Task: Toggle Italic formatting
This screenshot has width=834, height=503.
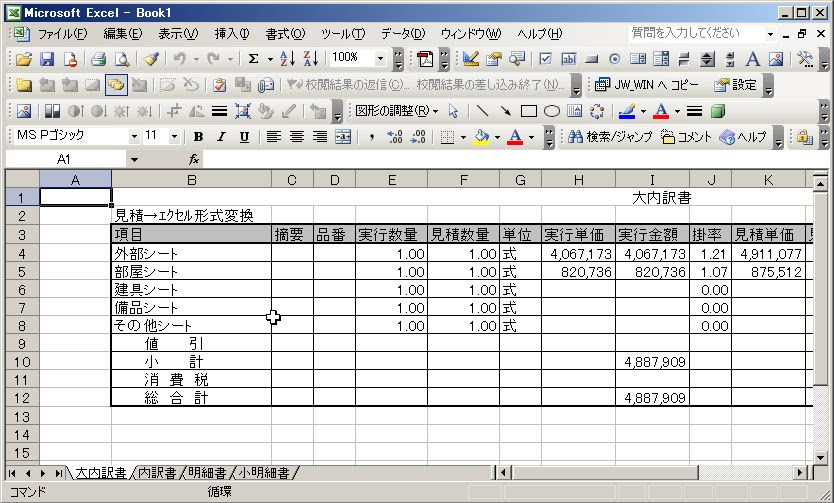Action: click(x=221, y=137)
